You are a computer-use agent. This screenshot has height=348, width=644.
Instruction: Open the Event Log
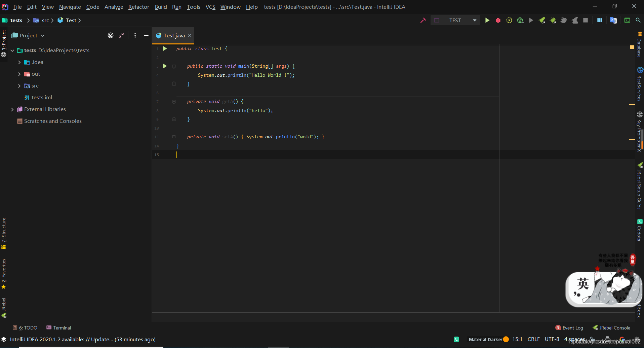pyautogui.click(x=569, y=328)
